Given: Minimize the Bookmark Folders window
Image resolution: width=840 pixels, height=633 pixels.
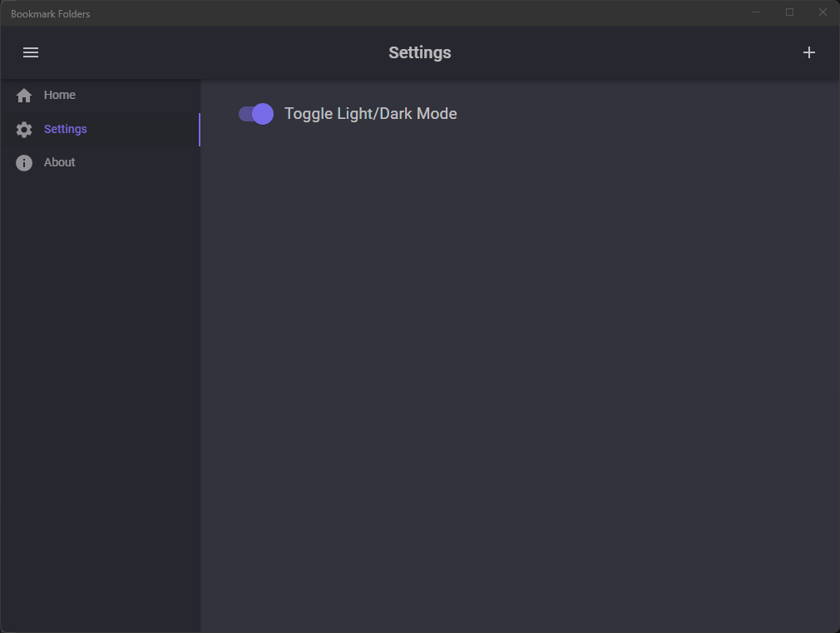Looking at the screenshot, I should (x=757, y=12).
